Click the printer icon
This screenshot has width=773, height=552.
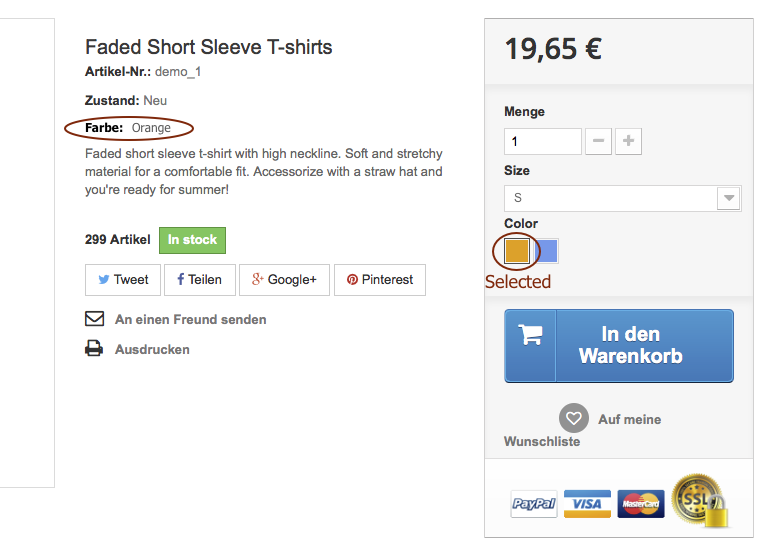[x=94, y=348]
